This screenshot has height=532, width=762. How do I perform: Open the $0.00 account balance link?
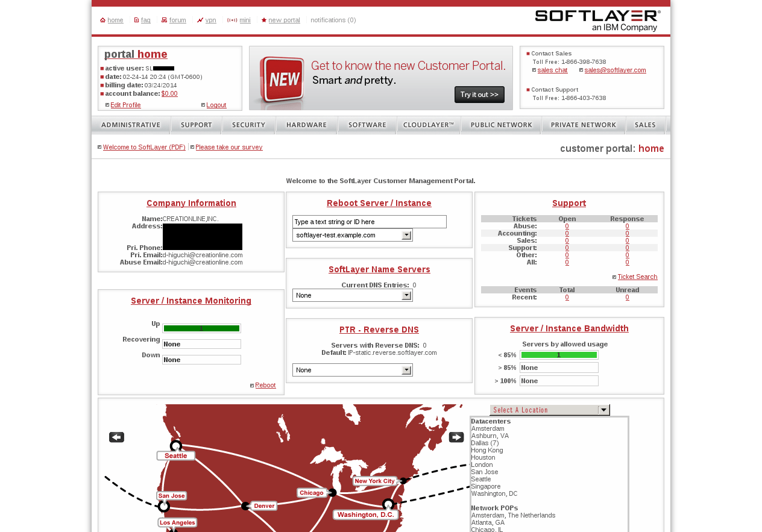pos(169,93)
